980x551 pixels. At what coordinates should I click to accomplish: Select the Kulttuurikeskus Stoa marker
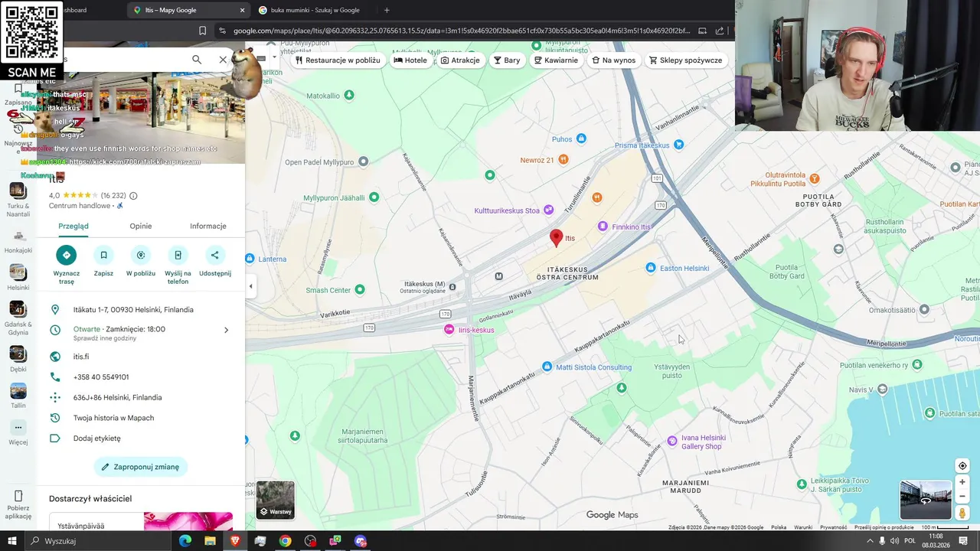click(x=548, y=210)
